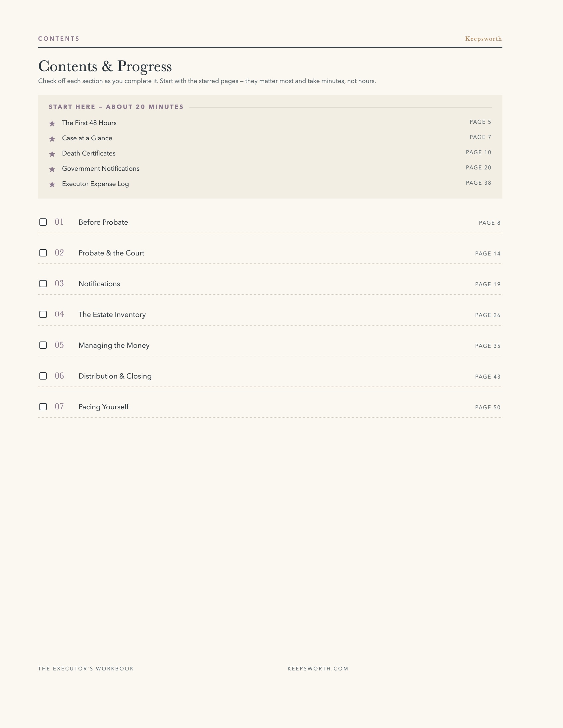Check the Distribution & Closing checkbox
The height and width of the screenshot is (728, 563).
click(x=43, y=376)
